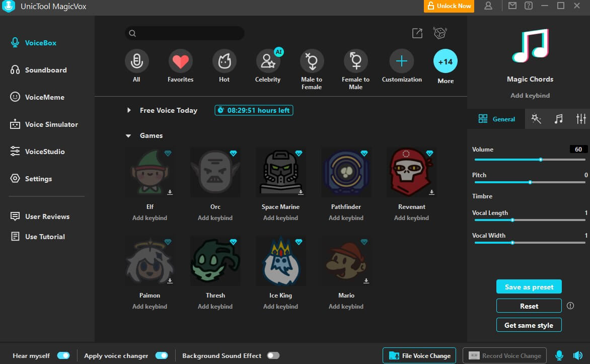Open the Soundboard section
590x364 pixels.
point(38,70)
